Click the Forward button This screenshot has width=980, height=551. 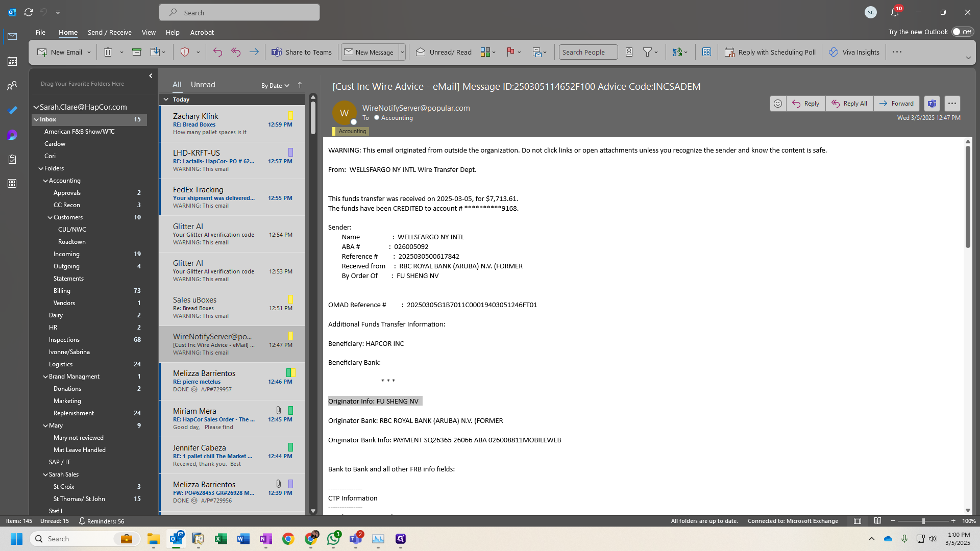[x=896, y=104]
